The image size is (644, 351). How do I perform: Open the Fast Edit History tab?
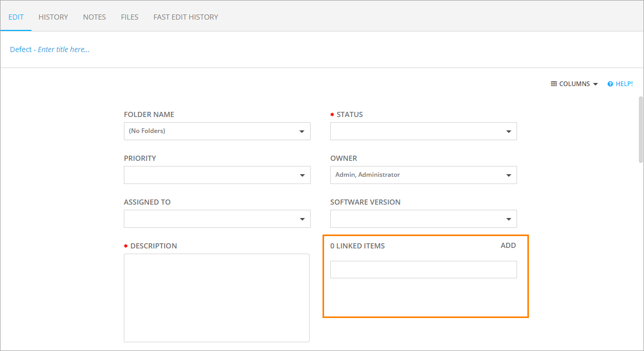186,17
